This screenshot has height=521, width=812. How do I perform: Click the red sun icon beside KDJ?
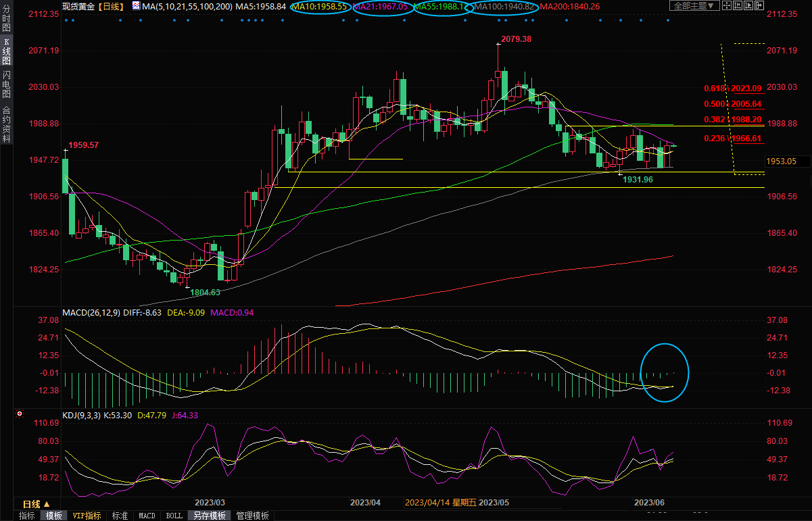[x=19, y=414]
